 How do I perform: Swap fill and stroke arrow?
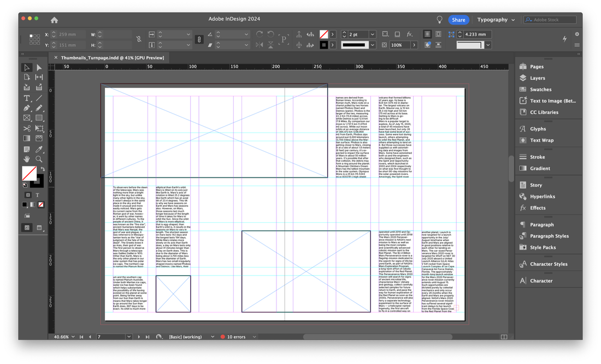(43, 169)
